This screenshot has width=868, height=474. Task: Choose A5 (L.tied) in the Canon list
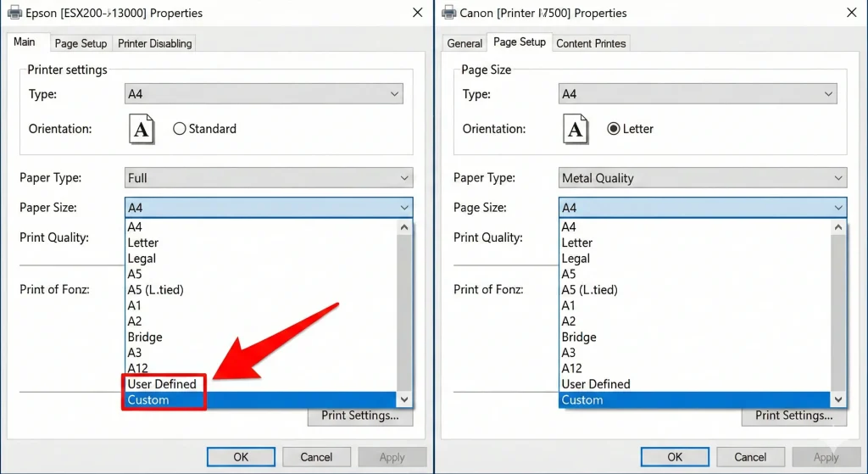click(695, 290)
